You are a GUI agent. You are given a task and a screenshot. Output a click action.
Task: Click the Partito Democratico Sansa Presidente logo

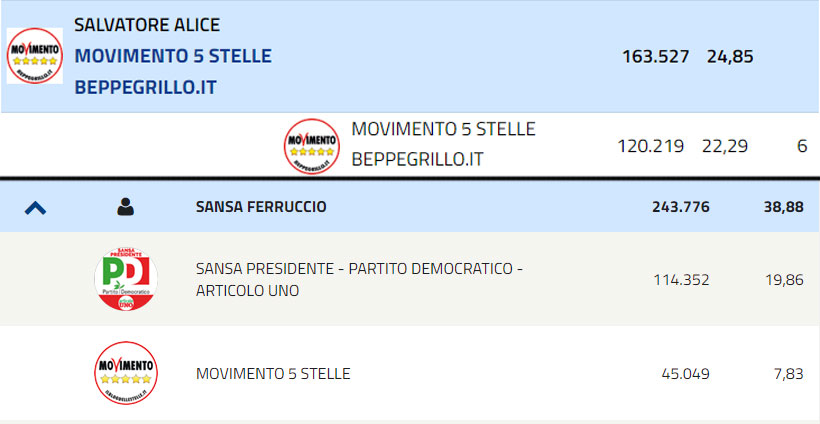click(126, 279)
